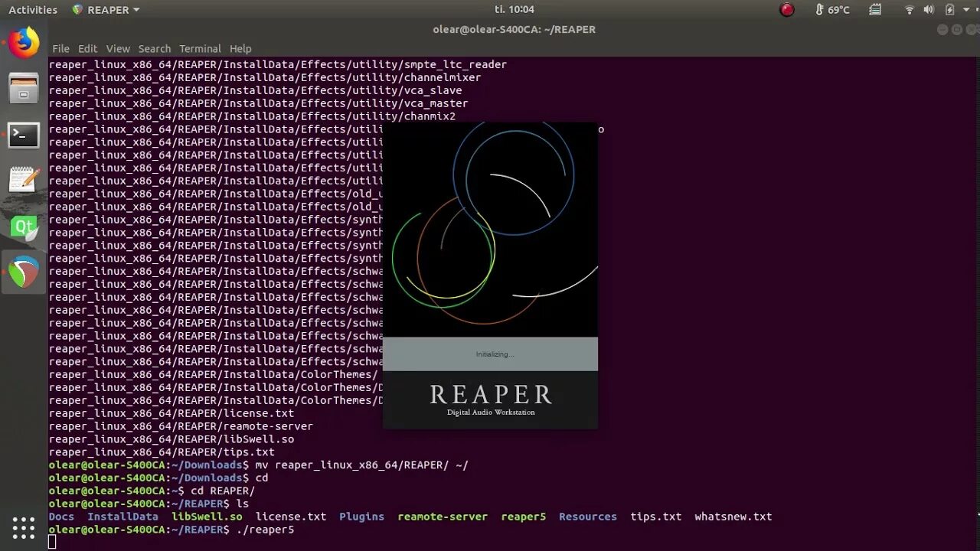Screen dimensions: 980x551
Task: Expand the system menu arrow
Action: coord(966,10)
